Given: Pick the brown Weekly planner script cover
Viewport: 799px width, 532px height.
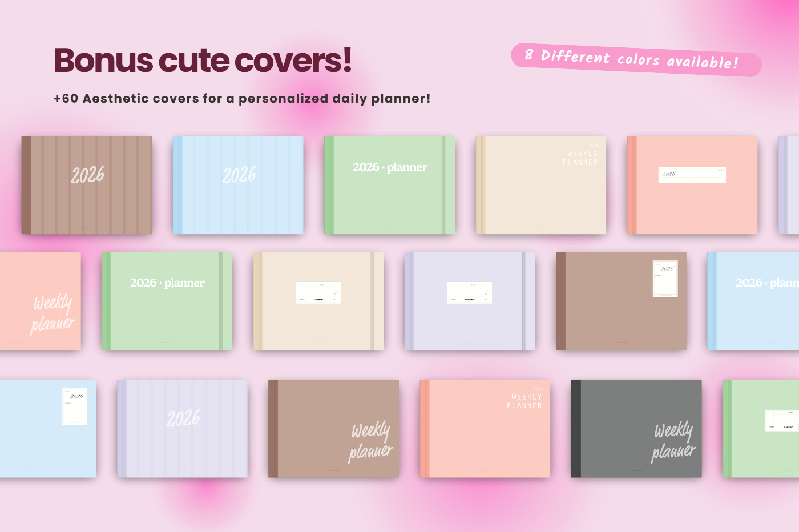Looking at the screenshot, I should (x=334, y=429).
